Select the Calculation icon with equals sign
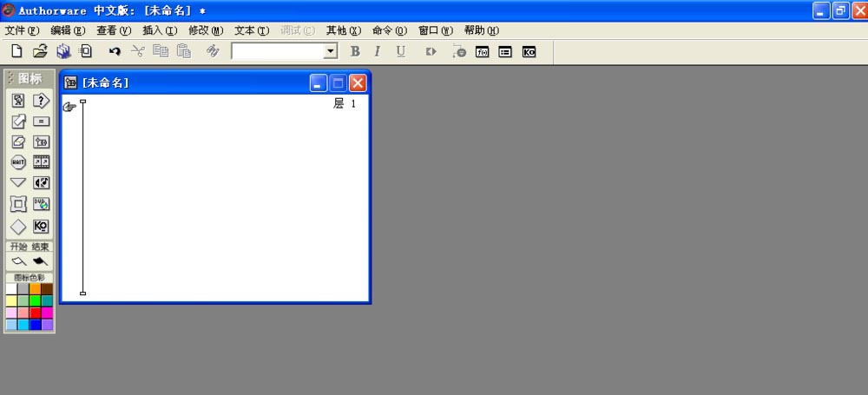 pos(41,122)
